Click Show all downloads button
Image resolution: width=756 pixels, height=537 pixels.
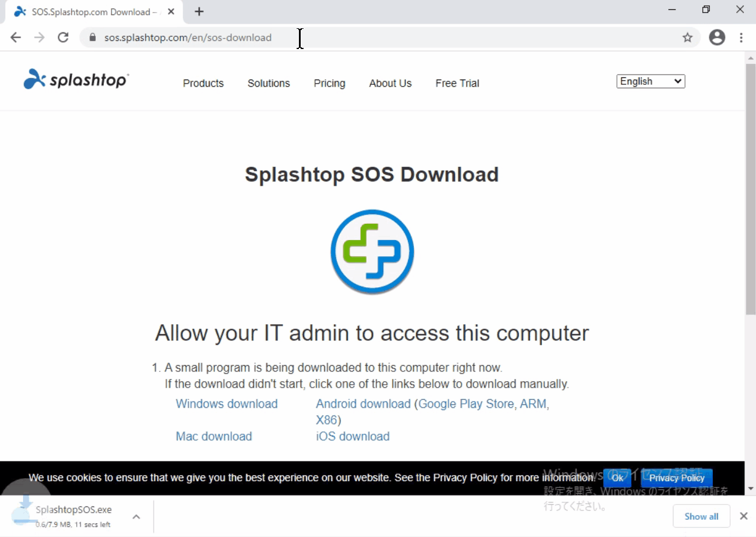point(702,516)
